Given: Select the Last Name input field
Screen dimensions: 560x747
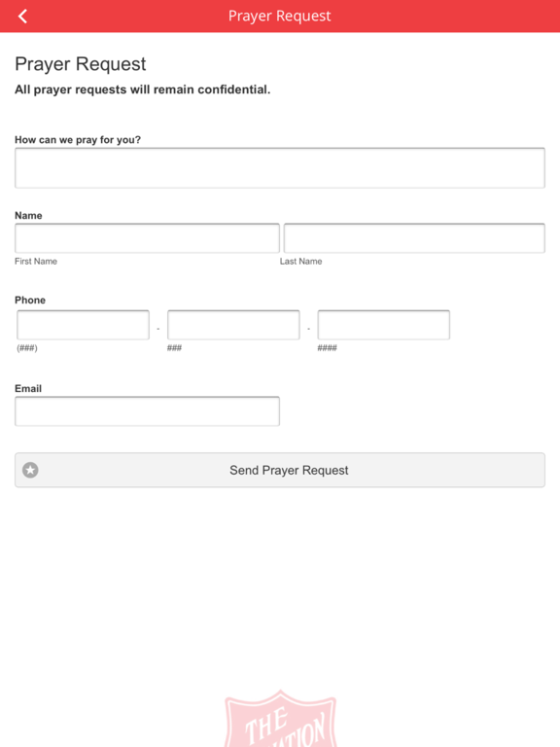Looking at the screenshot, I should click(414, 238).
